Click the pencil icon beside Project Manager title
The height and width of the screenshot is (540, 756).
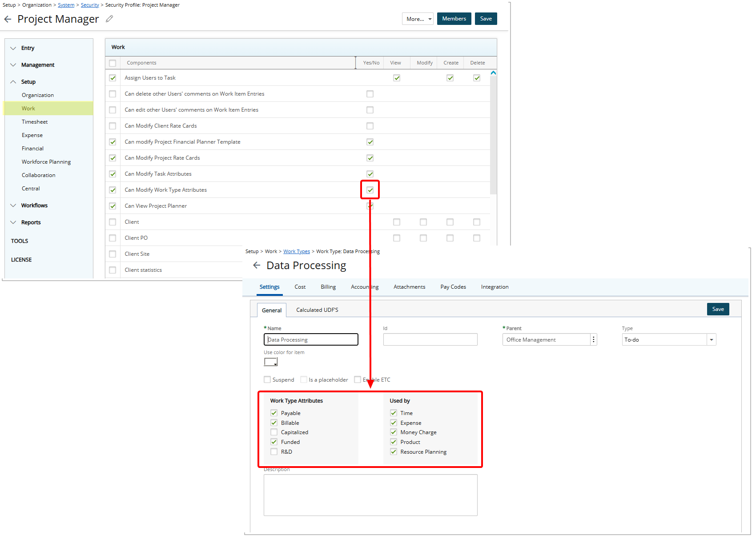coord(109,19)
